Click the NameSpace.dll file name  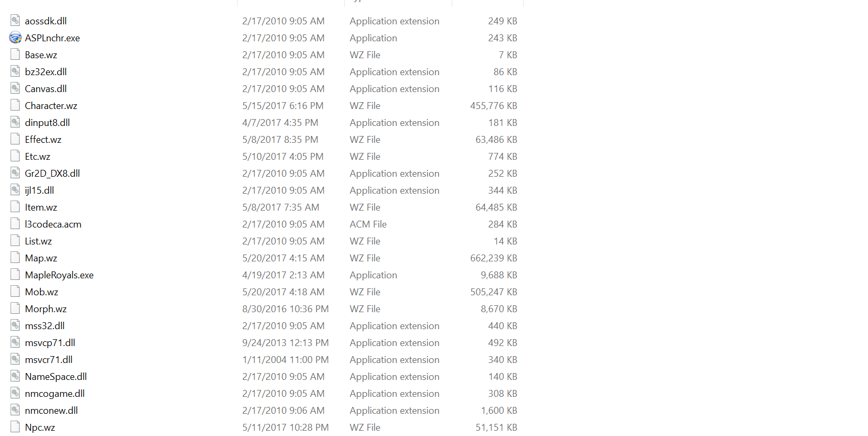[x=56, y=377]
